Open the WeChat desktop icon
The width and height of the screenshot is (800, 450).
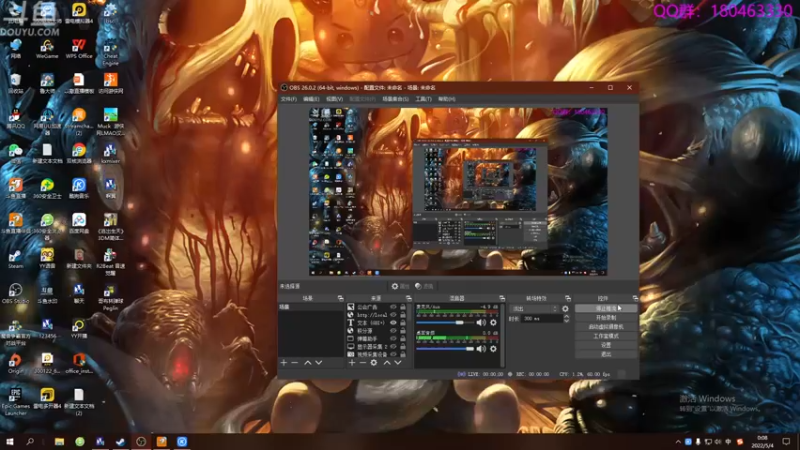(x=15, y=153)
